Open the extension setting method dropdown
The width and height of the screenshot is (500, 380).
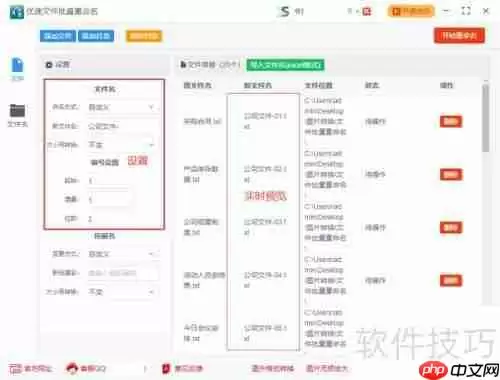pyautogui.click(x=122, y=254)
